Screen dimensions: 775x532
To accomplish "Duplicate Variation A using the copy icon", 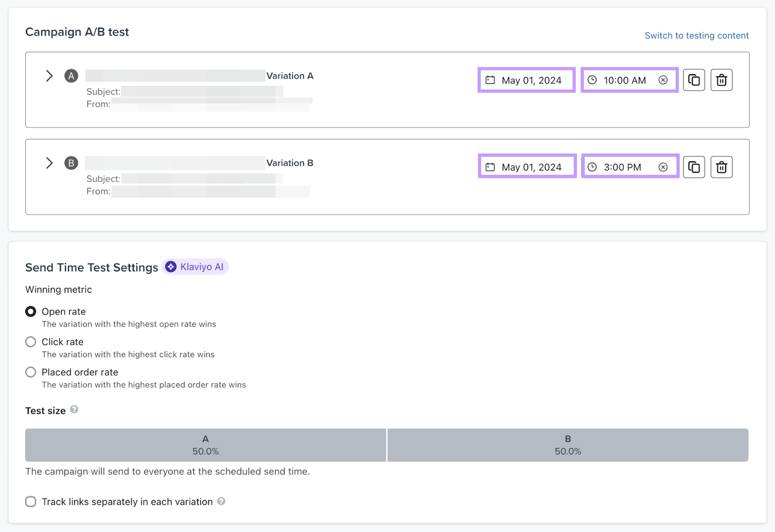I will tap(694, 80).
